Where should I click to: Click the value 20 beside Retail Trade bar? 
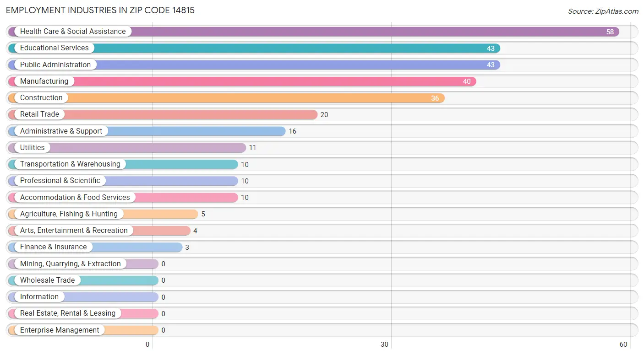coord(324,115)
